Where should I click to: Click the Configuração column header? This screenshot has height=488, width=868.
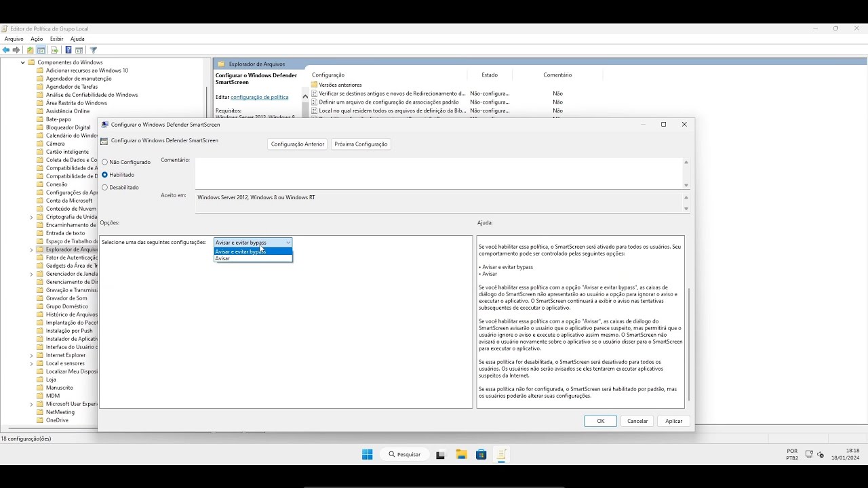click(328, 75)
